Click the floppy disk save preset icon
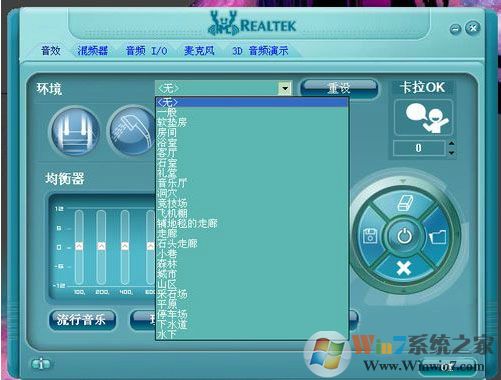The width and height of the screenshot is (501, 380). pos(370,236)
